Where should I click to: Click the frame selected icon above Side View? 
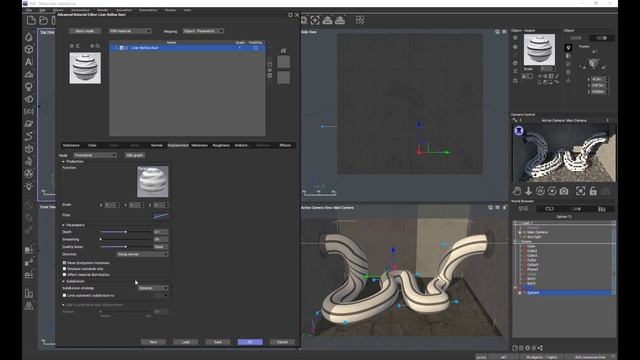[315, 20]
